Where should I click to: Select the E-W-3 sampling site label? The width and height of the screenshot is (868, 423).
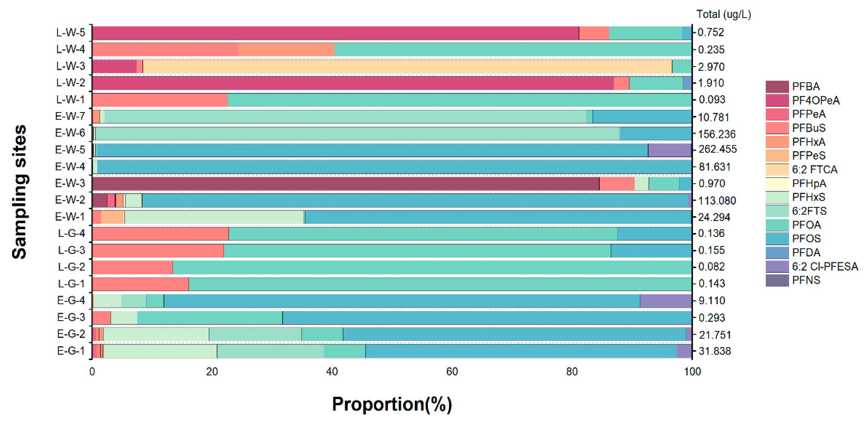(x=70, y=183)
